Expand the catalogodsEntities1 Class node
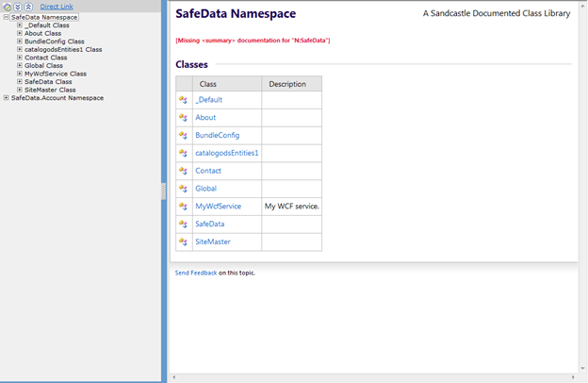This screenshot has width=588, height=383. point(20,49)
